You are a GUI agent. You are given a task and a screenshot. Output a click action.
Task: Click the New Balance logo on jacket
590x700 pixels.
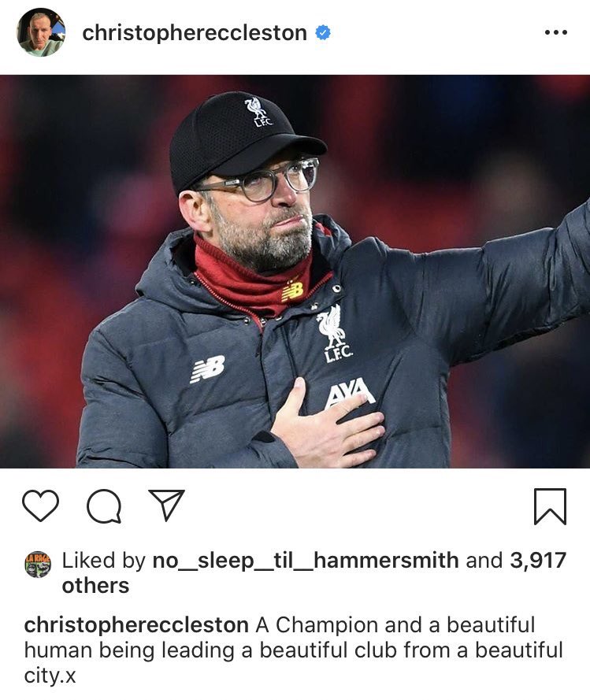pyautogui.click(x=207, y=369)
